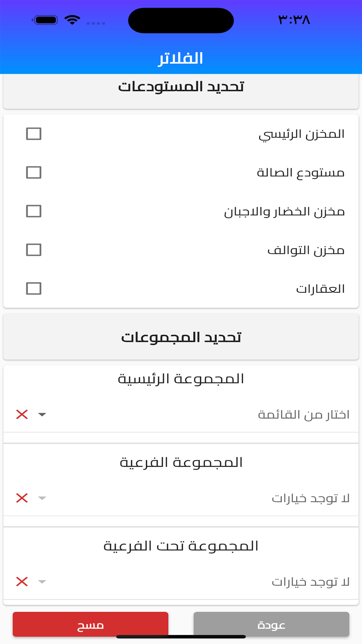Click the red مسح clear button

tap(90, 624)
